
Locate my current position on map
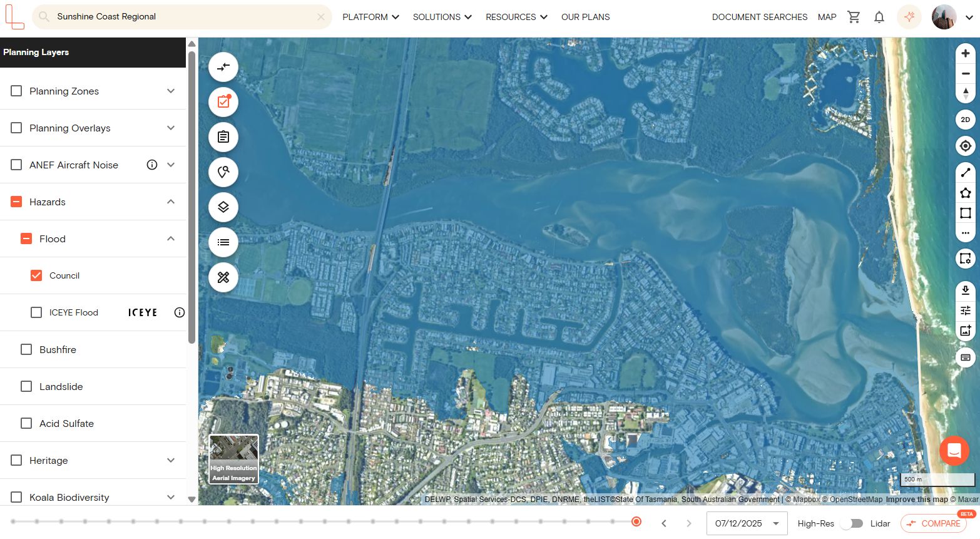[966, 146]
